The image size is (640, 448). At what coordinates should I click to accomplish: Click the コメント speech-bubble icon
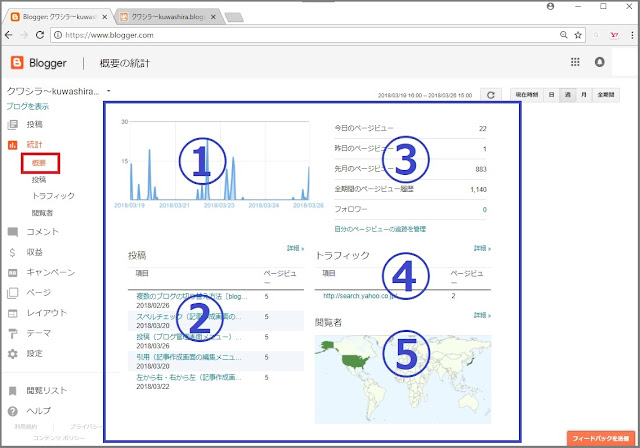[13, 232]
